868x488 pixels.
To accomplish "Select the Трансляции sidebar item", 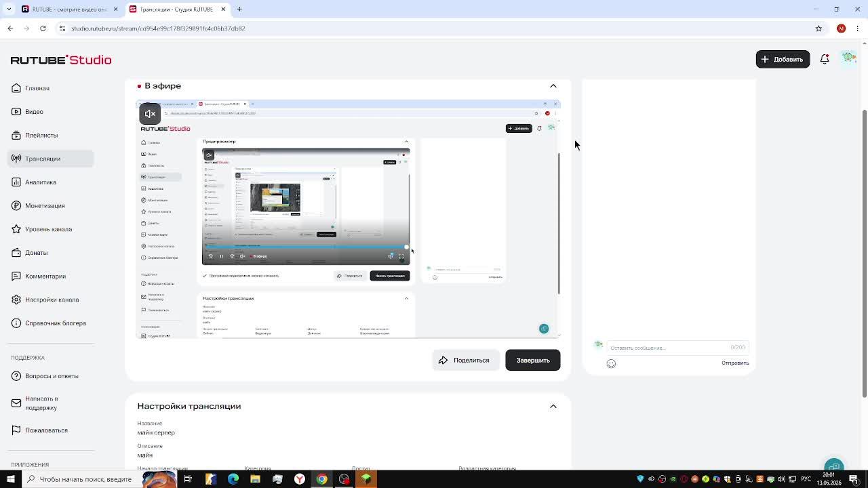I will [x=51, y=159].
